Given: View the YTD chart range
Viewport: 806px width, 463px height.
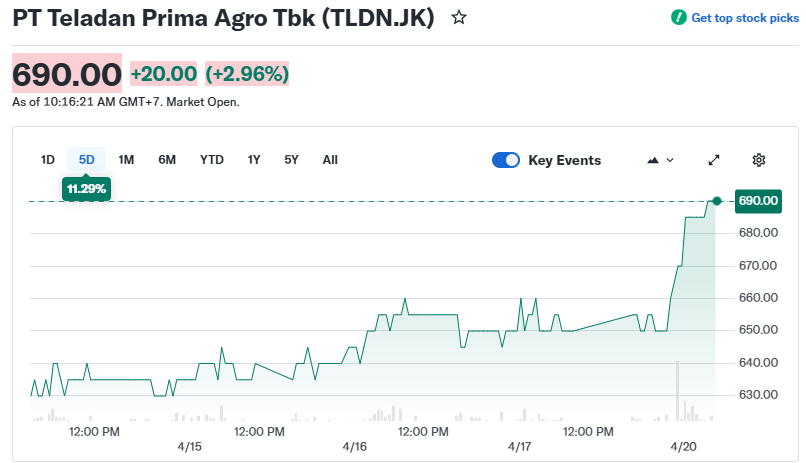Looking at the screenshot, I should click(x=212, y=160).
